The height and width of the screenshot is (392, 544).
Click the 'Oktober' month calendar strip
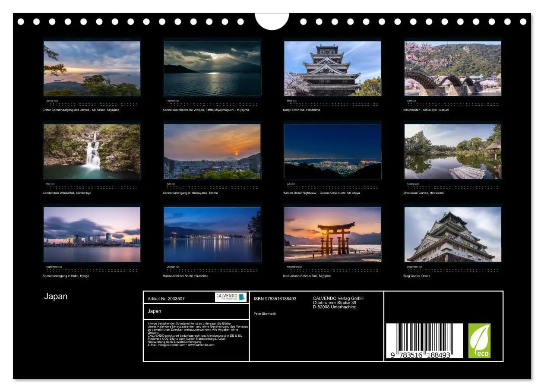(212, 269)
